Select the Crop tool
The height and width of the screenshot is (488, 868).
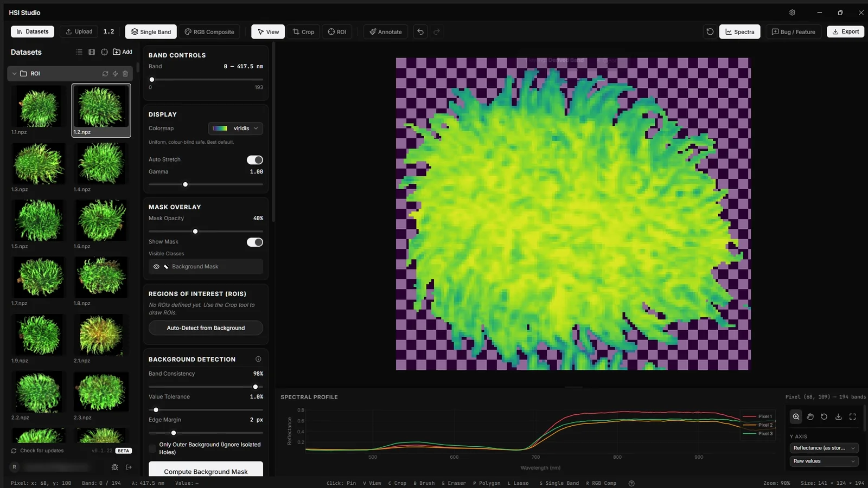[x=304, y=31]
